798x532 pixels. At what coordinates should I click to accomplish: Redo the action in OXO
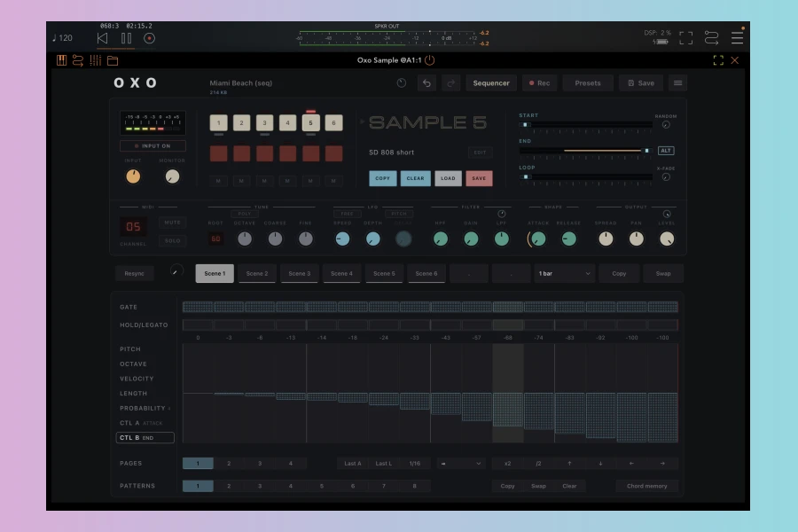451,83
